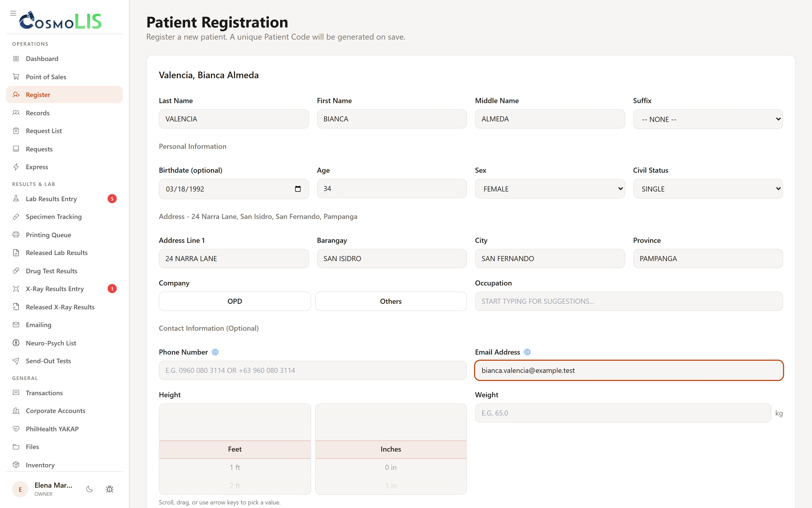812x508 pixels.
Task: Click the Neuro-Psych List brain icon
Action: pyautogui.click(x=16, y=343)
